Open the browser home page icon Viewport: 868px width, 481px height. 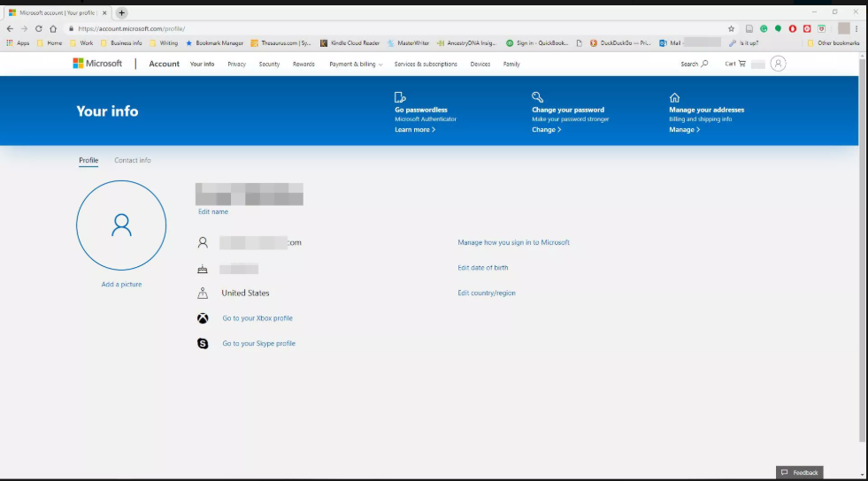[53, 29]
